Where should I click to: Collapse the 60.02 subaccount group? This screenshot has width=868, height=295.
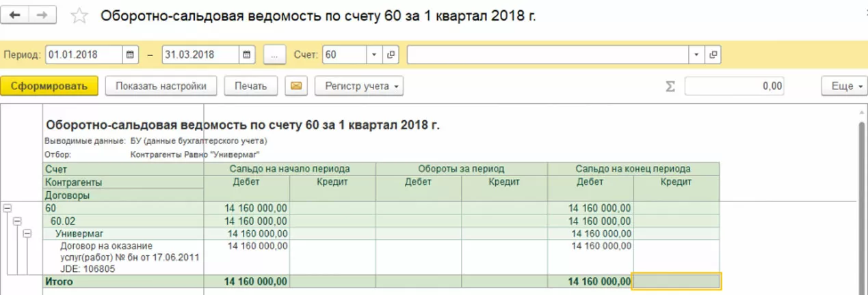pos(17,221)
